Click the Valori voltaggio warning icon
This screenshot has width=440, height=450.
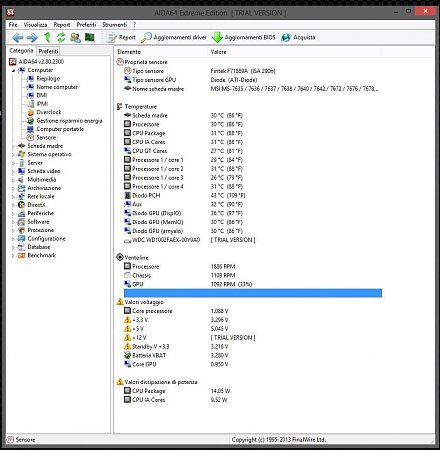pyautogui.click(x=120, y=302)
